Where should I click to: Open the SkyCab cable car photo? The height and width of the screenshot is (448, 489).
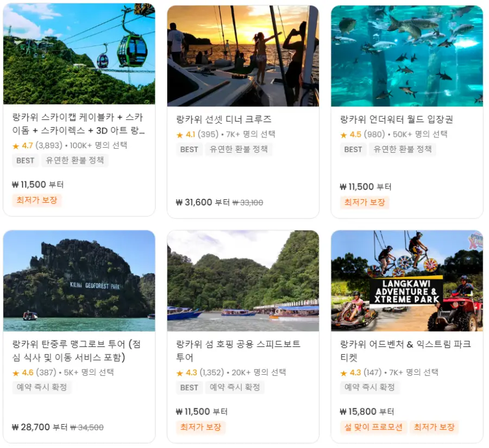(79, 54)
